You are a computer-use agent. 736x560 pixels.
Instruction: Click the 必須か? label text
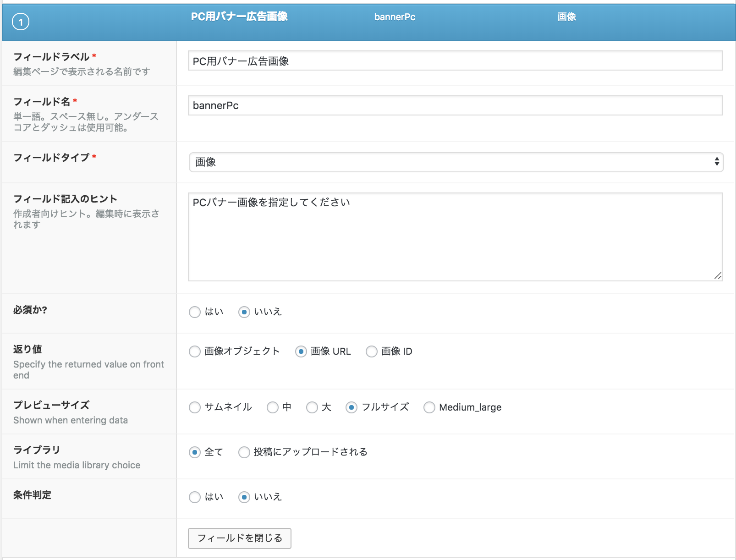(30, 310)
